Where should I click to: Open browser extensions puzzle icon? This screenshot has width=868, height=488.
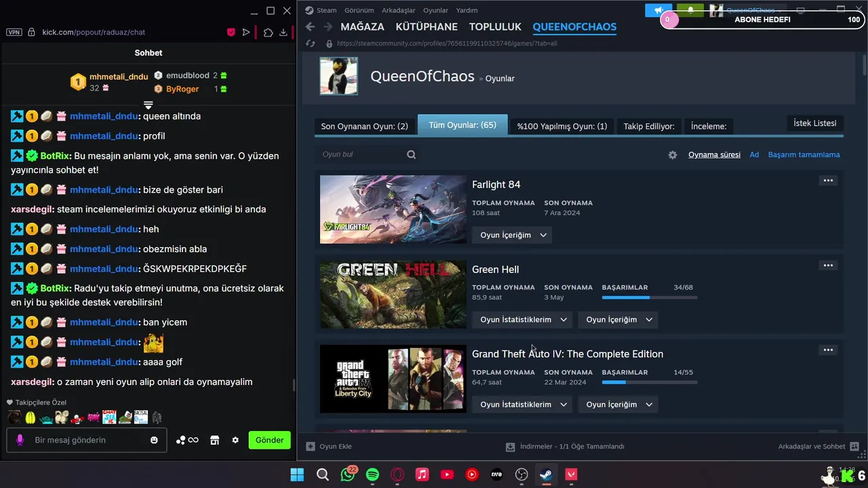[x=268, y=32]
